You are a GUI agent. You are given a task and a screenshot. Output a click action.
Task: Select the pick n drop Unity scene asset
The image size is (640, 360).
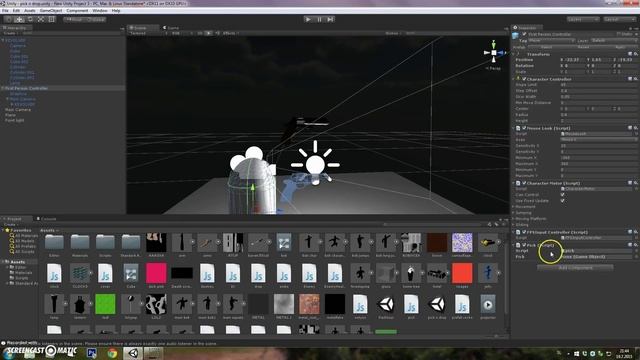pos(437,307)
